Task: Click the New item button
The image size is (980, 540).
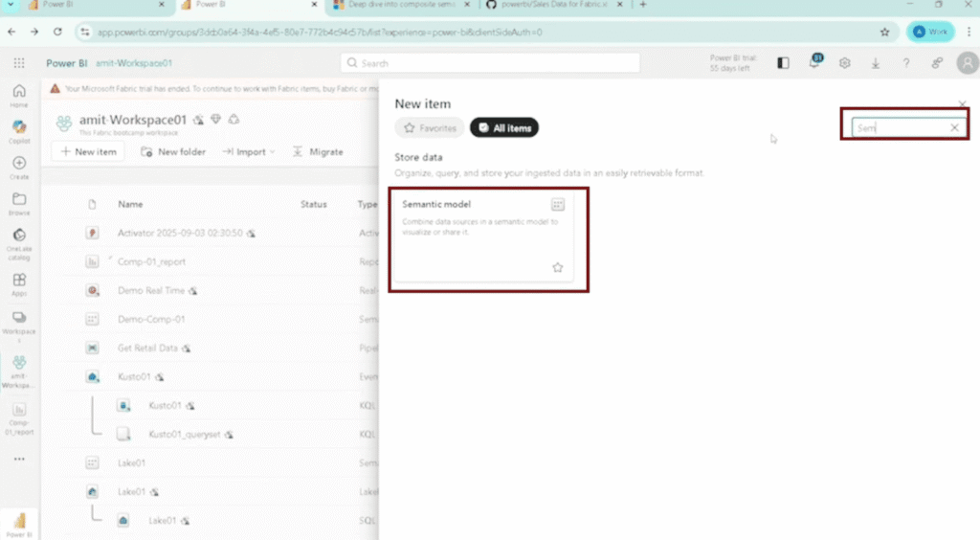Action: 88,152
